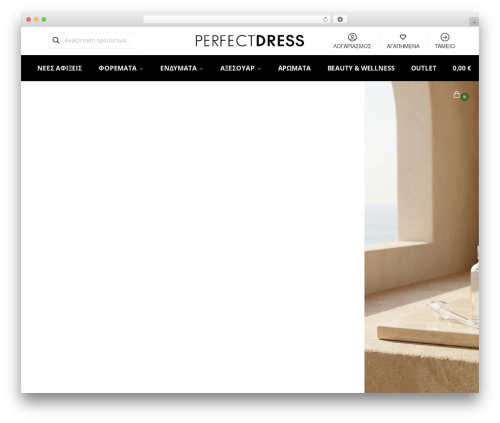Screen dimensions: 500x423
Task: Click the 0,00 € cart total
Action: coord(462,68)
